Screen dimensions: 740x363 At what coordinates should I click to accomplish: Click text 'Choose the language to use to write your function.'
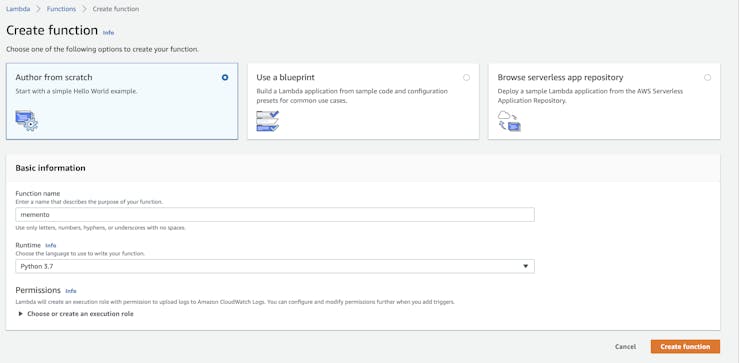[x=80, y=253]
